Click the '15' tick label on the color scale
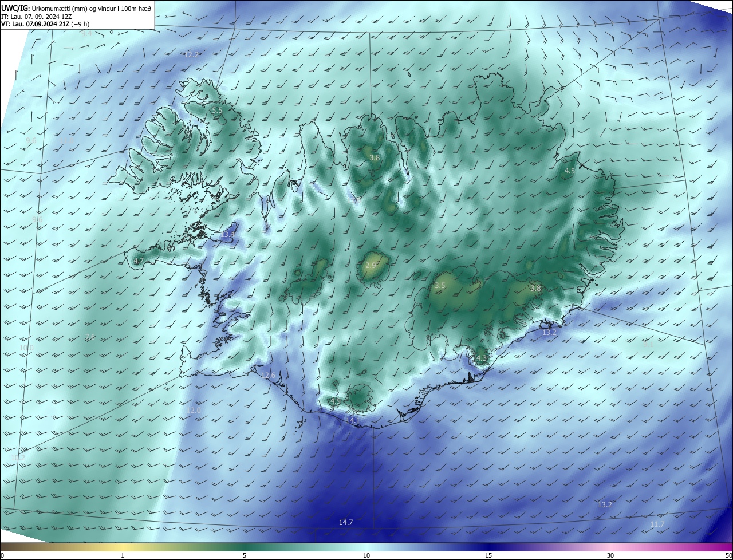 [x=488, y=556]
